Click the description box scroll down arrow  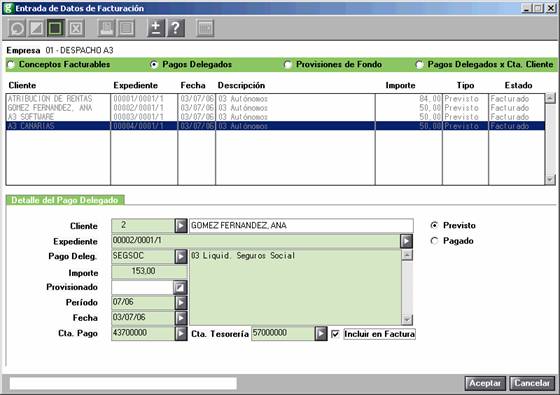(x=407, y=320)
